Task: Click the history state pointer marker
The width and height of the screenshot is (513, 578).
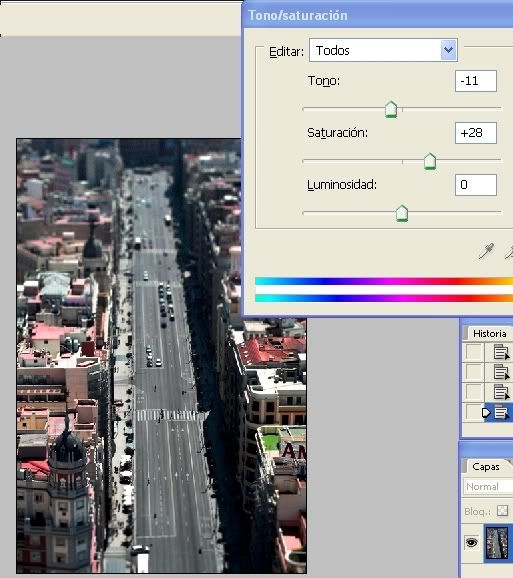Action: pos(486,412)
